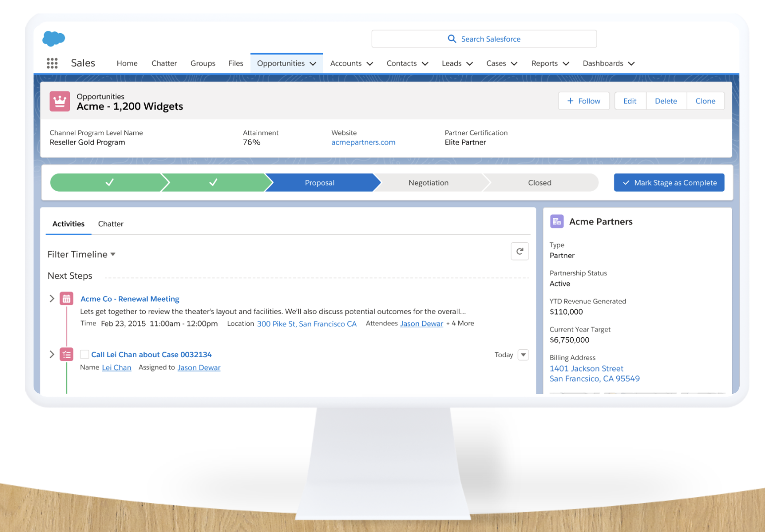
Task: Open the Acme Co - Renewal Meeting link
Action: [130, 299]
